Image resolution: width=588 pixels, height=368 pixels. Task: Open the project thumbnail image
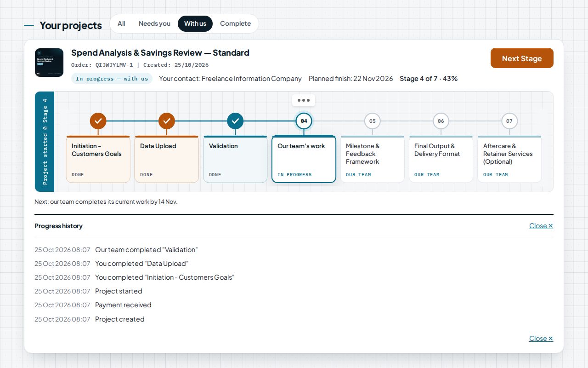49,63
